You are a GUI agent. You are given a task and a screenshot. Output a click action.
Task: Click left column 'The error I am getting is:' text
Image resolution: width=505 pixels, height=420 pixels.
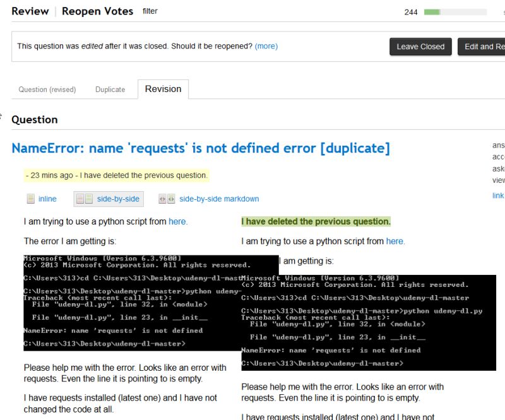pos(70,241)
